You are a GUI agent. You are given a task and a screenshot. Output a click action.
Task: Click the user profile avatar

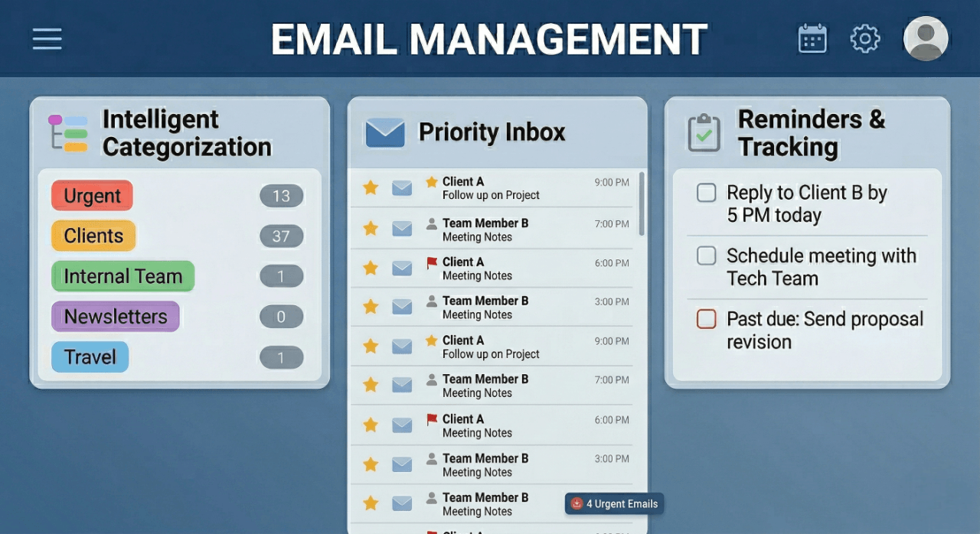[x=926, y=39]
